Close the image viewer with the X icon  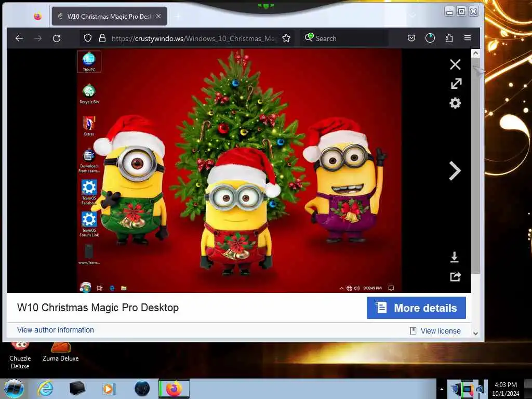455,64
